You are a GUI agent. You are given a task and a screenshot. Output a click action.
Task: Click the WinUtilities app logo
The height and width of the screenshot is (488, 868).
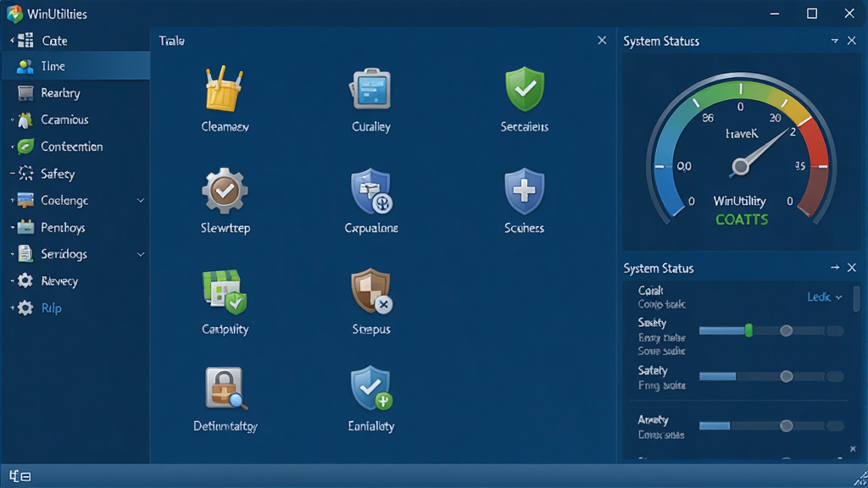click(14, 14)
